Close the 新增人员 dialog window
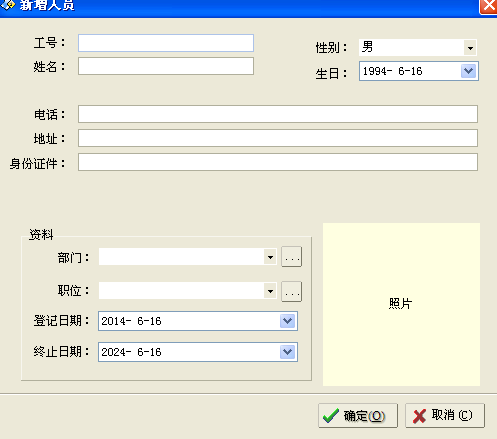 pyautogui.click(x=488, y=6)
